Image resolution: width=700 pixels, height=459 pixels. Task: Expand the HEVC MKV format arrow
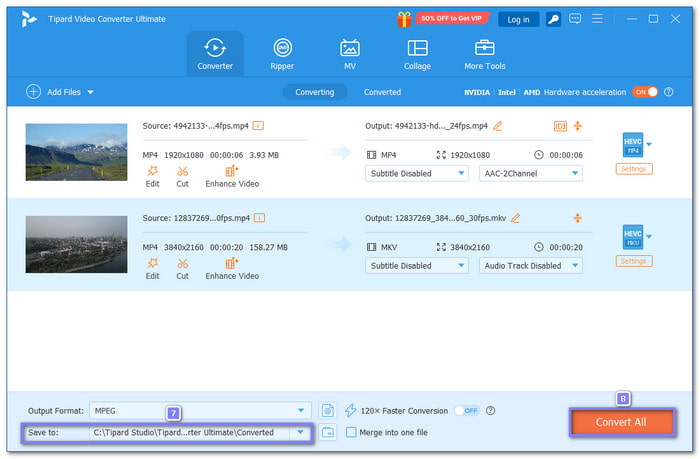(x=649, y=236)
